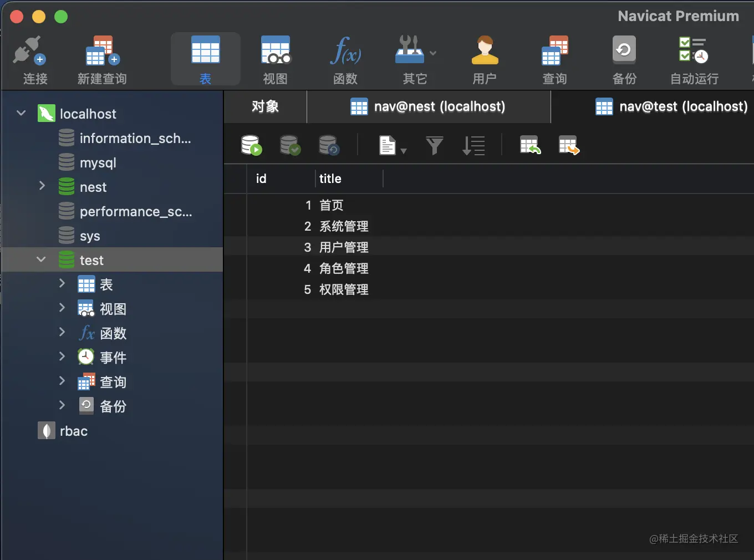Click the 备份 (Backup) toolbar icon

tap(624, 58)
